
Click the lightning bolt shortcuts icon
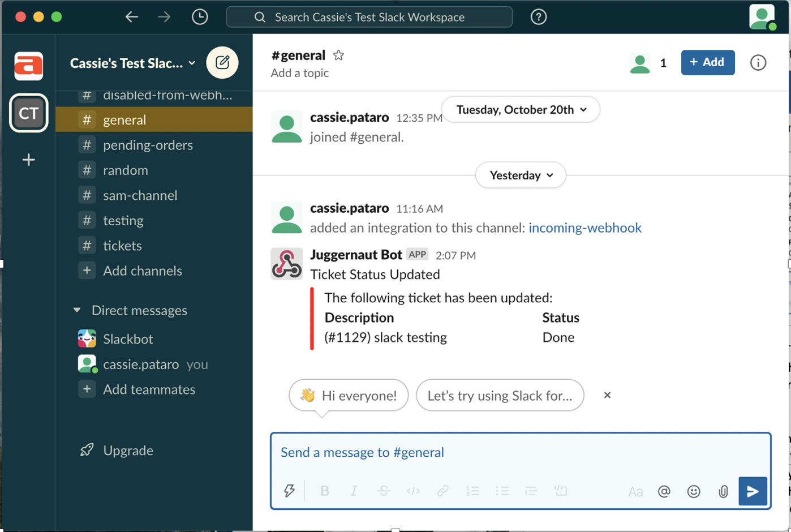(289, 491)
